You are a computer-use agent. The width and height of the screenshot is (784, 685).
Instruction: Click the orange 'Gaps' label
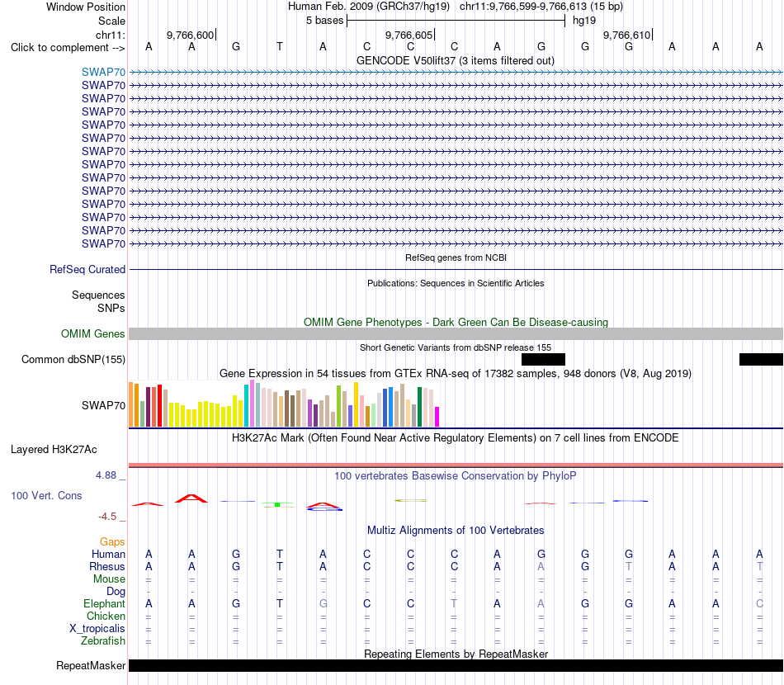112,542
